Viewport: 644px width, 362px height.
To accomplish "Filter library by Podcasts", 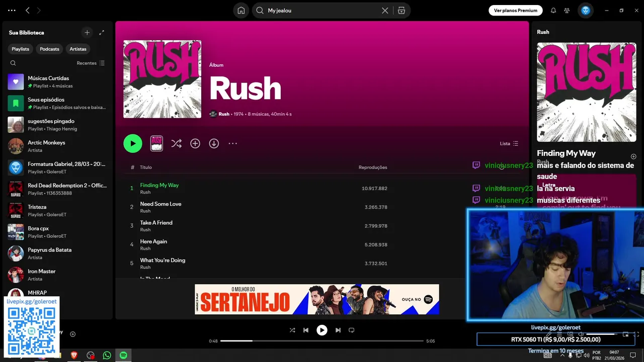I will click(49, 49).
